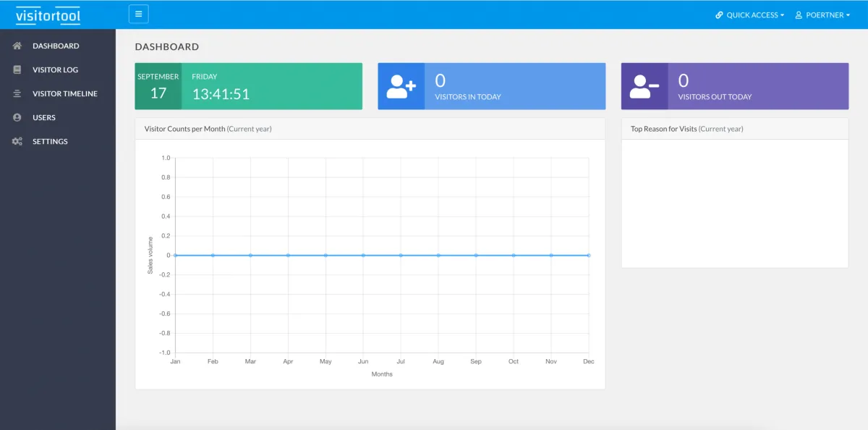
Task: Click the visitortool logo
Action: pyautogui.click(x=47, y=14)
